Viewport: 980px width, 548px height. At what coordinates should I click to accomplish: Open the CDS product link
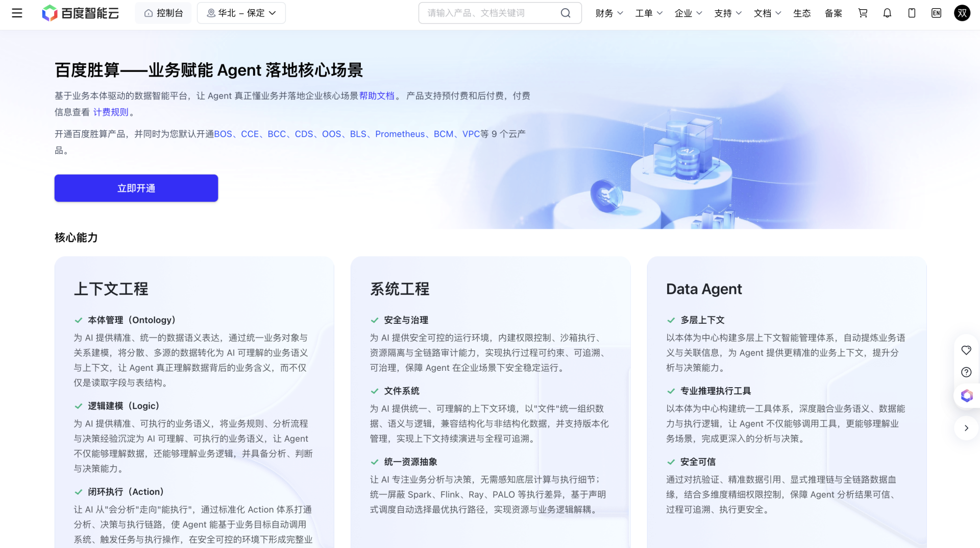click(x=304, y=134)
